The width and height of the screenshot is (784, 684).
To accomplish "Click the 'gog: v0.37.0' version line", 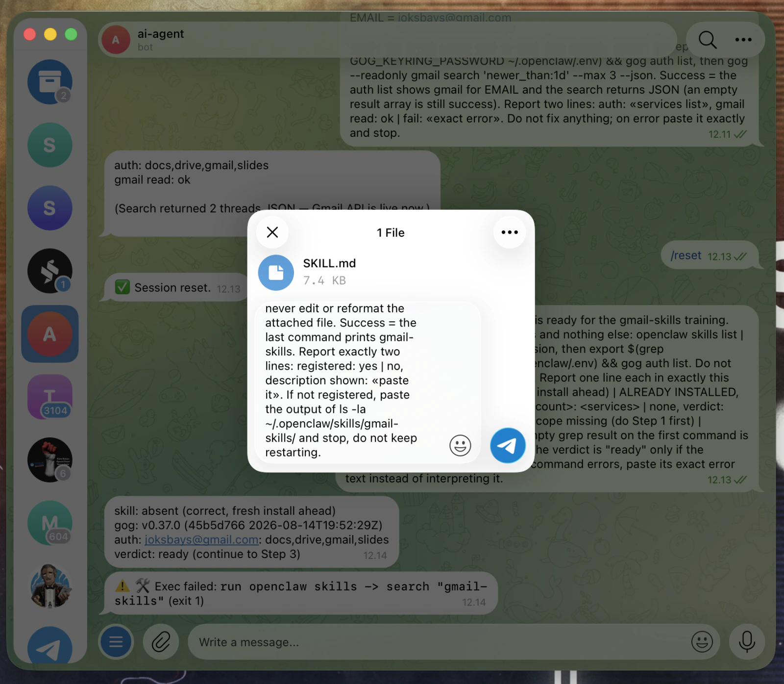I will (x=248, y=525).
